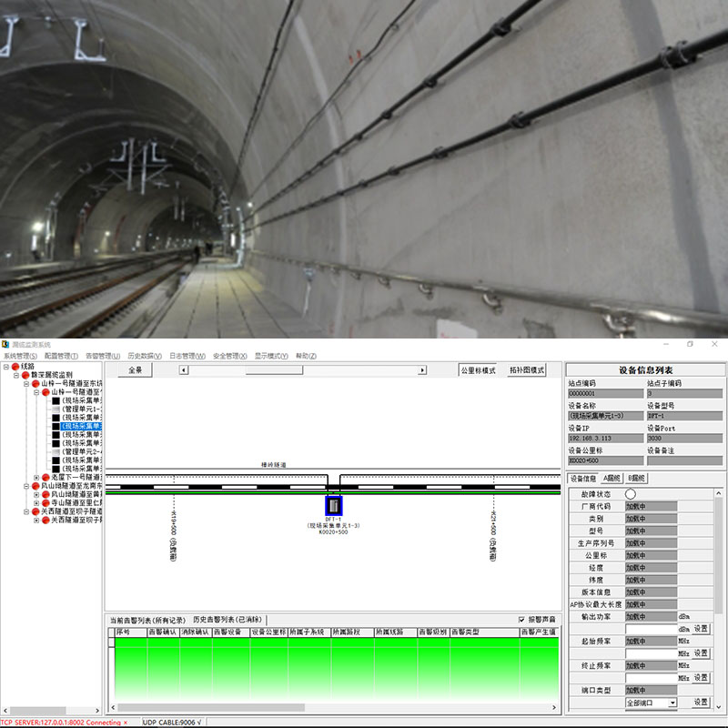Click the app icon in the title bar

pyautogui.click(x=5, y=345)
